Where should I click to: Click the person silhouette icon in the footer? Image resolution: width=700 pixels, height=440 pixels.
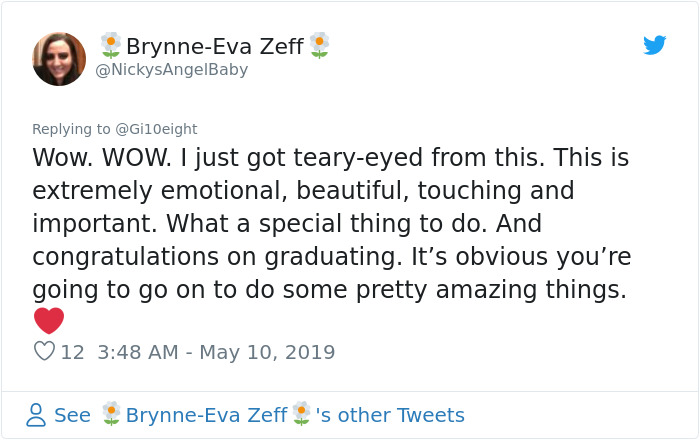click(36, 414)
